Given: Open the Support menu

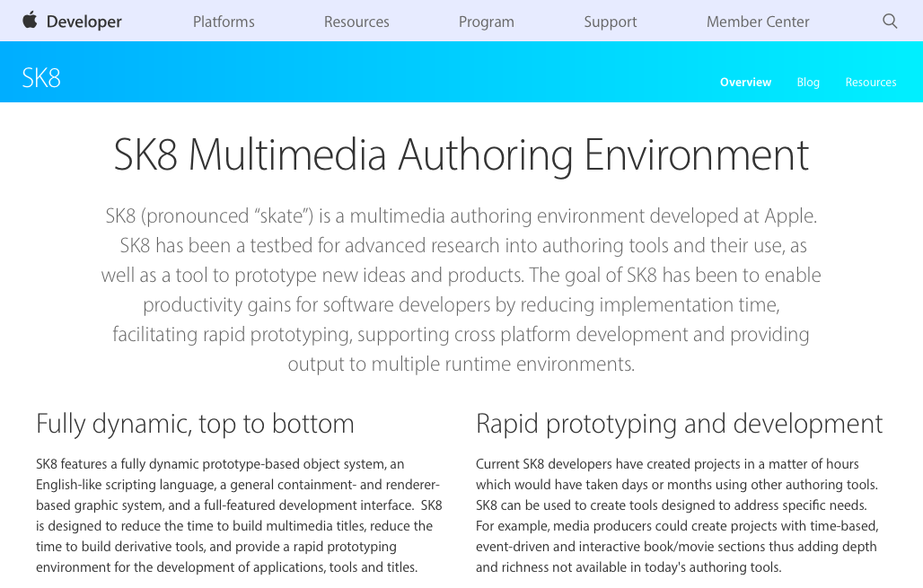Looking at the screenshot, I should coord(611,22).
